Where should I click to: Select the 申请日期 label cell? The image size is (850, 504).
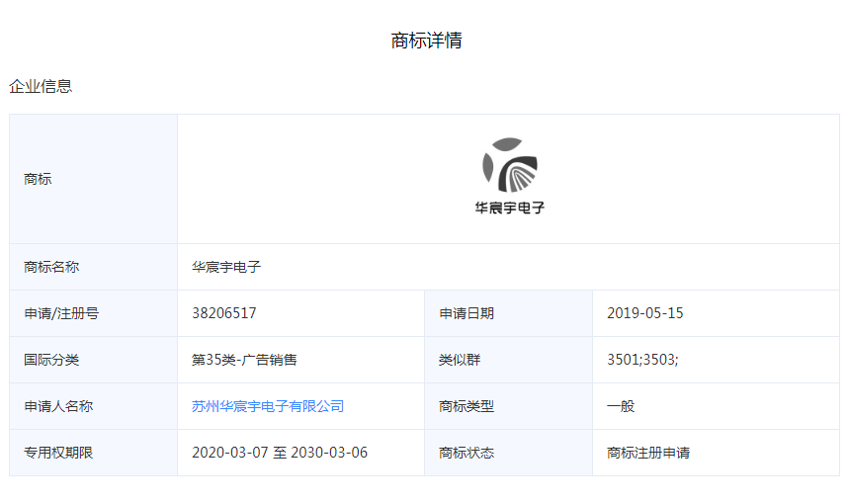coord(467,313)
